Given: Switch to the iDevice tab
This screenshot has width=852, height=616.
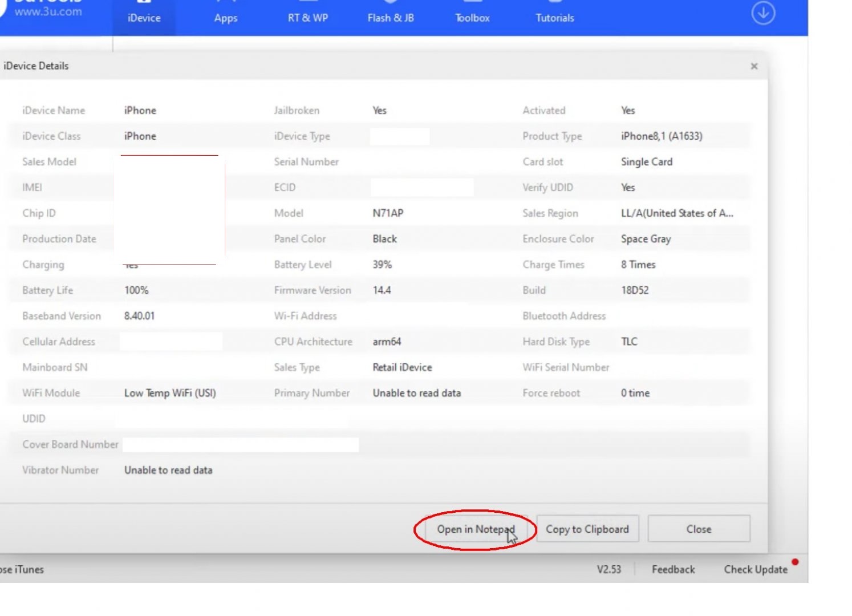Looking at the screenshot, I should pos(144,18).
